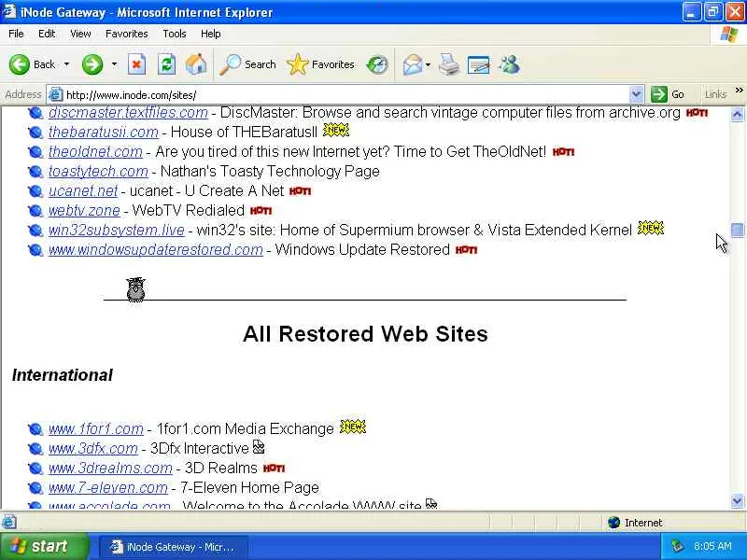The image size is (747, 560).
Task: Expand the Links toolbar chevron
Action: coord(739,91)
